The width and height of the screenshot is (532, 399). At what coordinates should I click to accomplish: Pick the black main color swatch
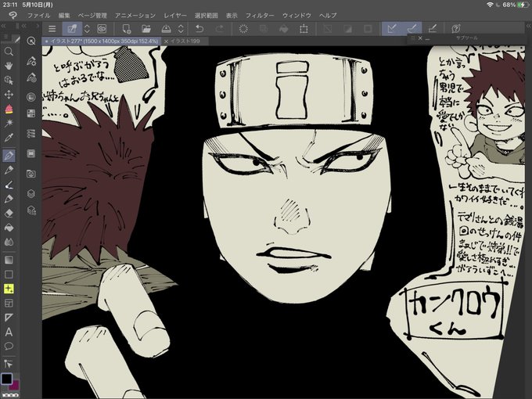click(x=6, y=379)
